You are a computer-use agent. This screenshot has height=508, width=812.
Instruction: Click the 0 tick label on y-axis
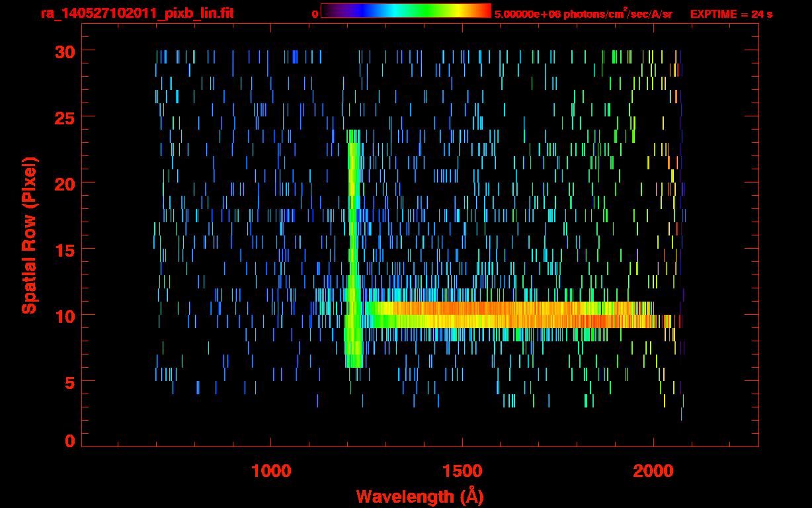click(68, 441)
